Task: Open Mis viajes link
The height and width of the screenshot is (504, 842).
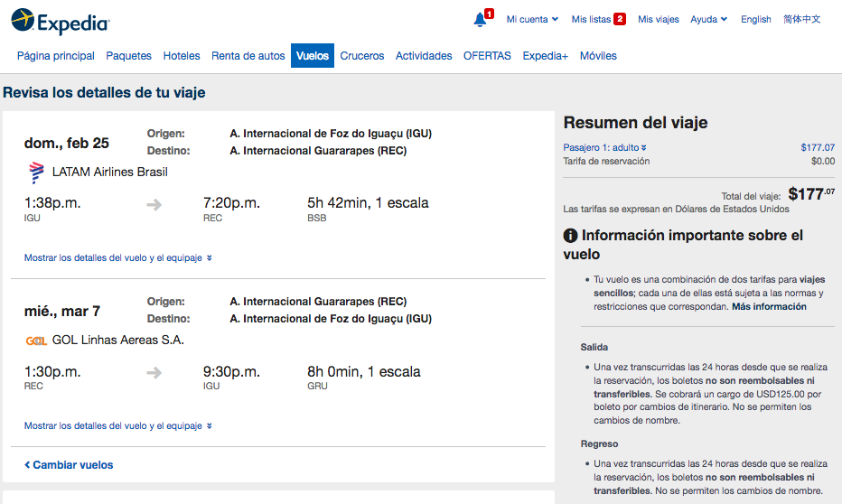Action: (659, 19)
